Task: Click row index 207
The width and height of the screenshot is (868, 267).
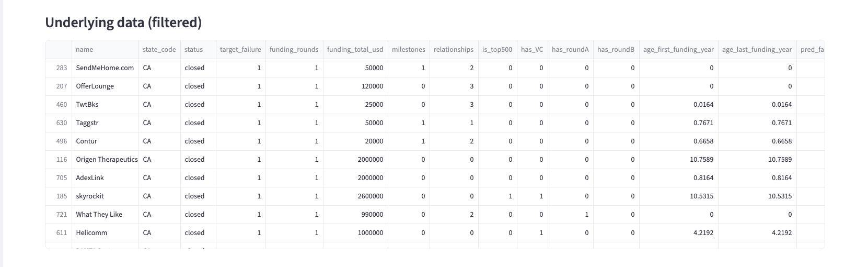Action: click(x=59, y=86)
